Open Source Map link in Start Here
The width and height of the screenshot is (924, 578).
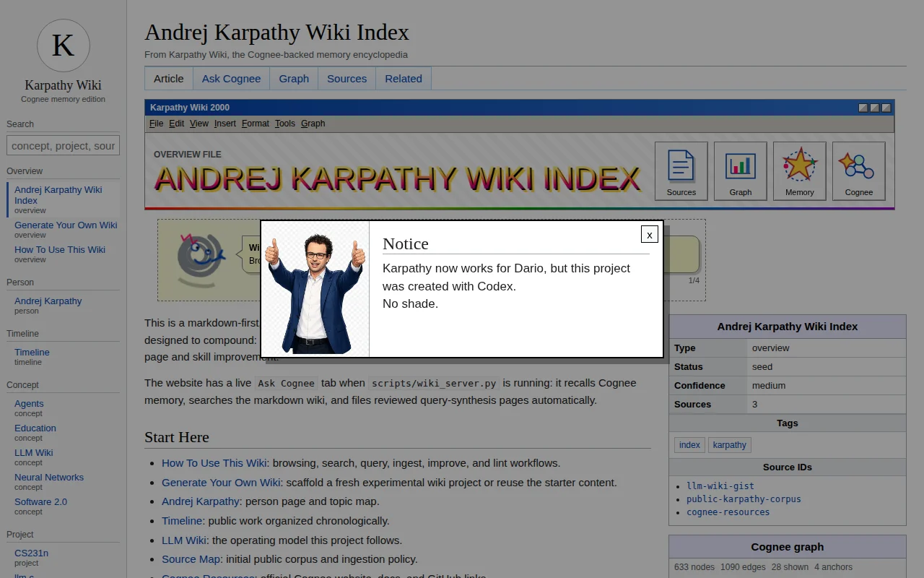pyautogui.click(x=191, y=559)
